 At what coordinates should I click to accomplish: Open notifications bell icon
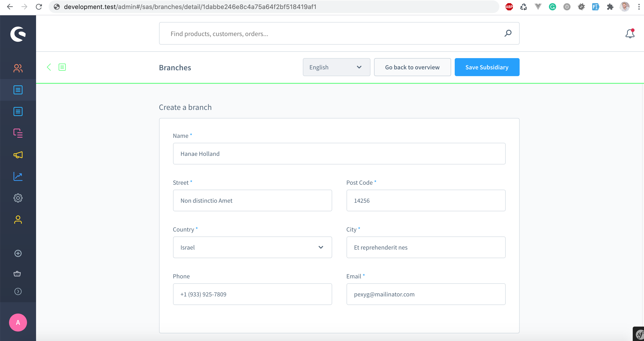coord(630,34)
